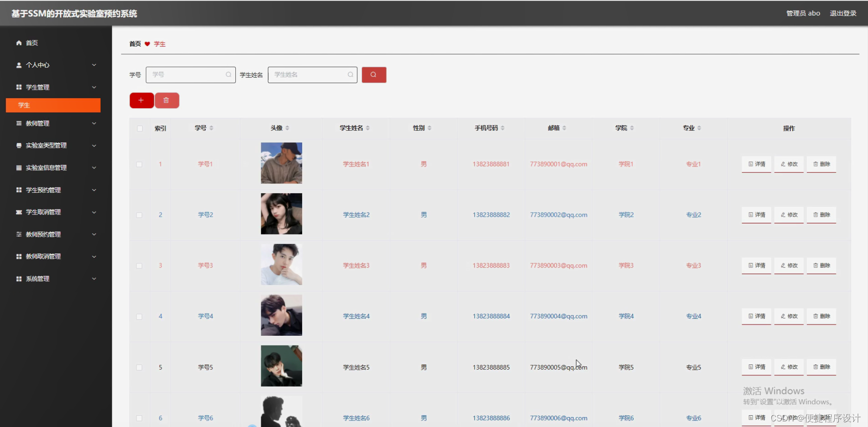The image size is (868, 427).
Task: Click 退出登录 to log out
Action: pyautogui.click(x=843, y=13)
